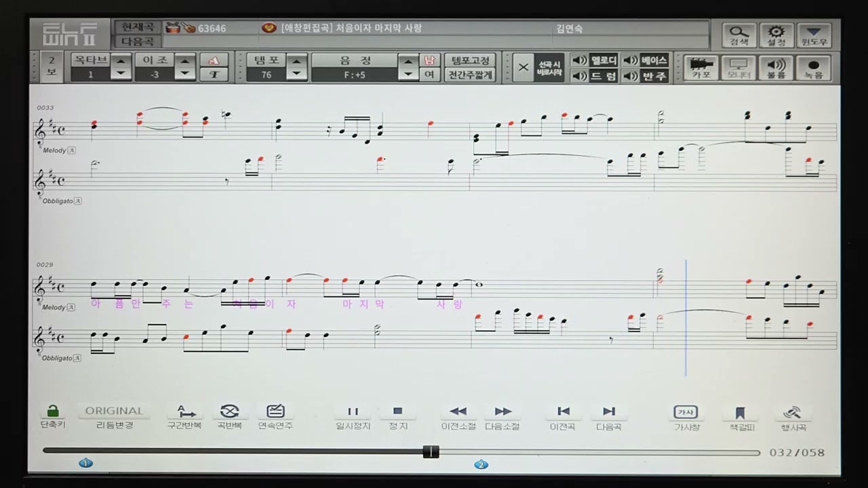The width and height of the screenshot is (868, 488).
Task: Toggle 연속연주 continuous play
Action: [x=275, y=416]
